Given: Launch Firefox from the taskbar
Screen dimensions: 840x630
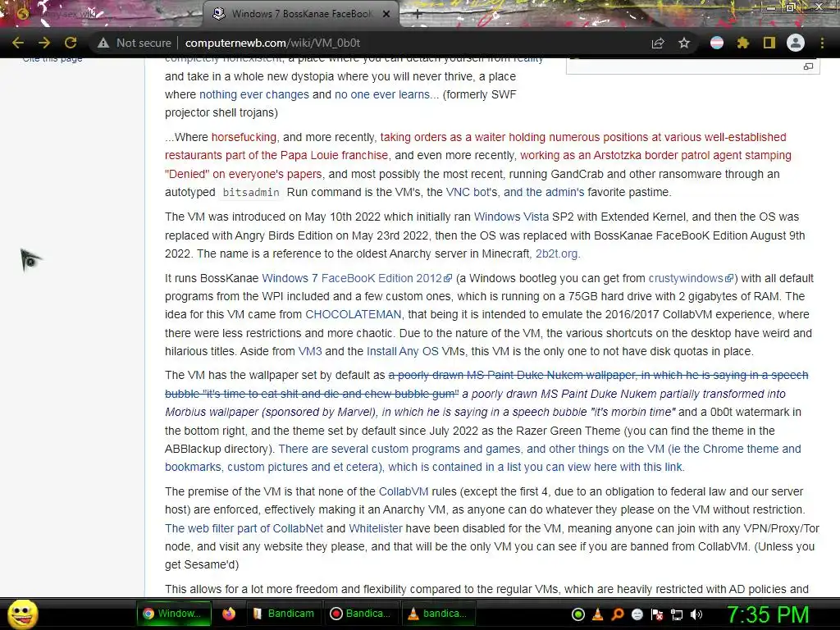Looking at the screenshot, I should point(229,614).
